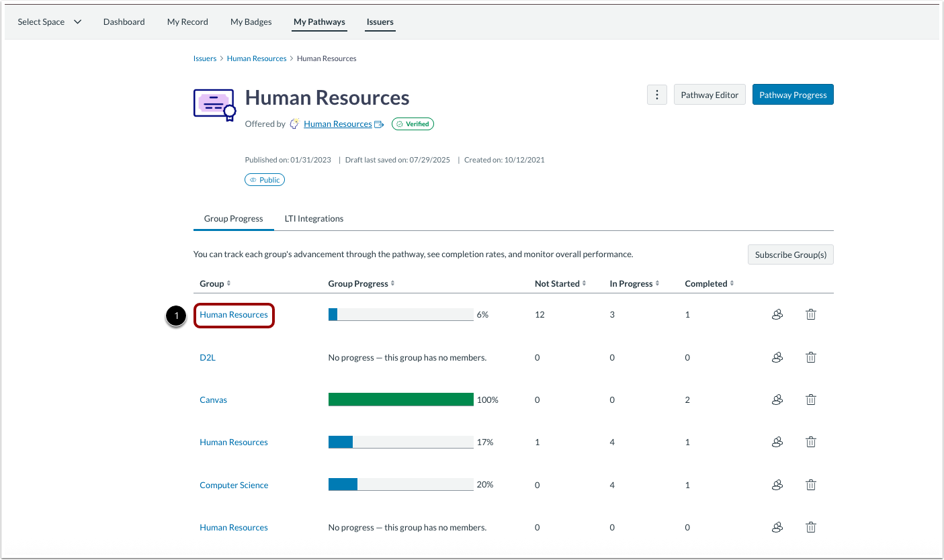Open Dashboard from the top navigation
This screenshot has width=944, height=560.
pyautogui.click(x=124, y=22)
